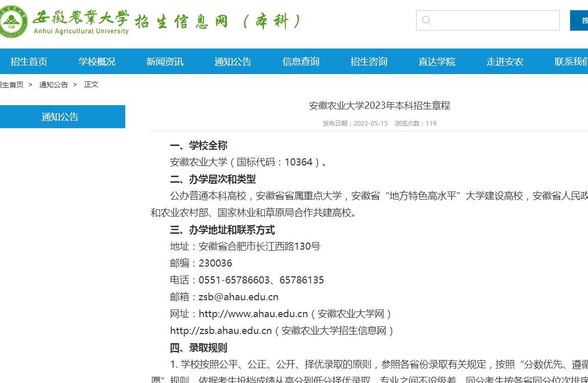
Task: Click the postal code 230036 line
Action: click(x=201, y=263)
